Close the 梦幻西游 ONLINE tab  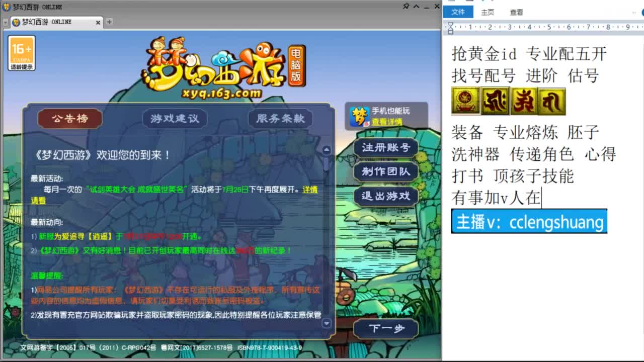[x=98, y=23]
